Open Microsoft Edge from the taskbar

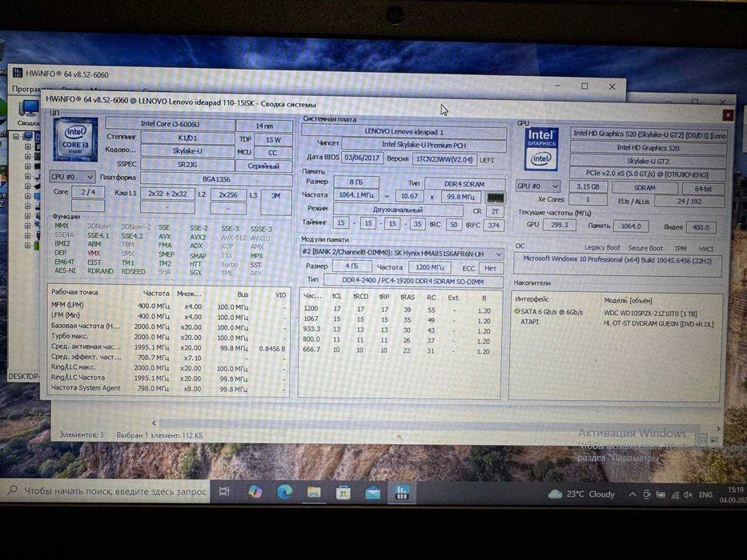coord(284,492)
